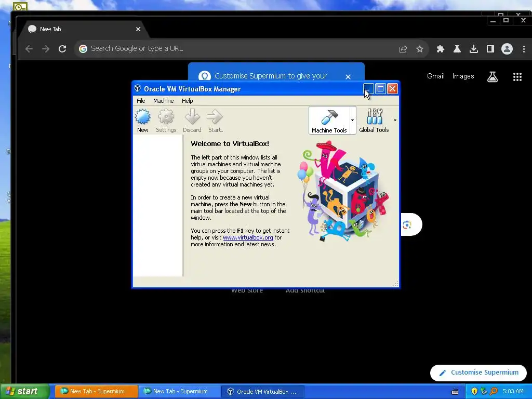Open the Images link on New Tab page
Viewport: 532px width, 399px height.
[x=463, y=76]
